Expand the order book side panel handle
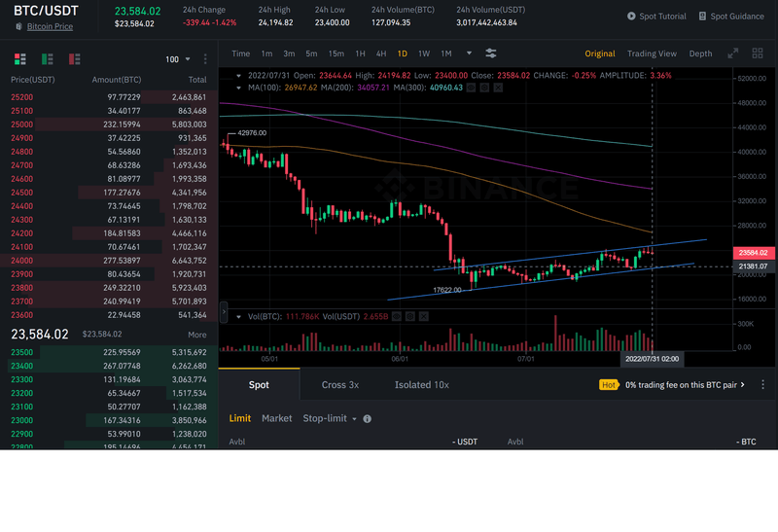778x532 pixels. 224,312
